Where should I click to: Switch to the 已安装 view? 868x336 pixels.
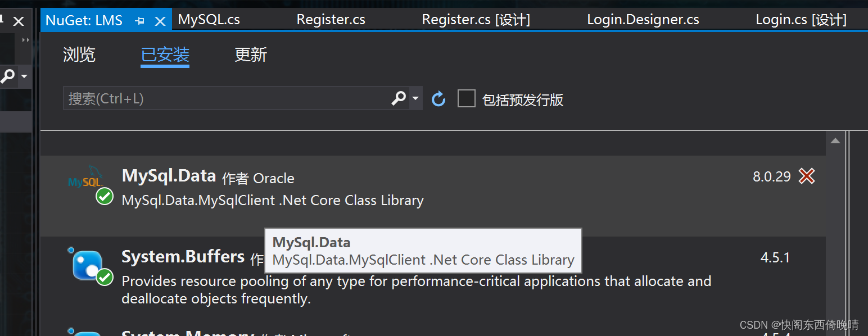click(x=165, y=55)
